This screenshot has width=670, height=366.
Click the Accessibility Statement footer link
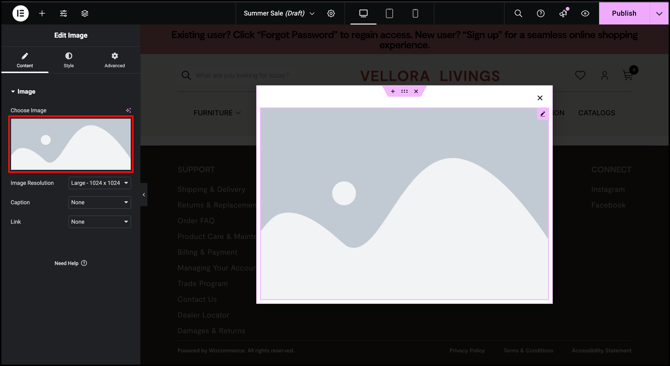pyautogui.click(x=602, y=351)
